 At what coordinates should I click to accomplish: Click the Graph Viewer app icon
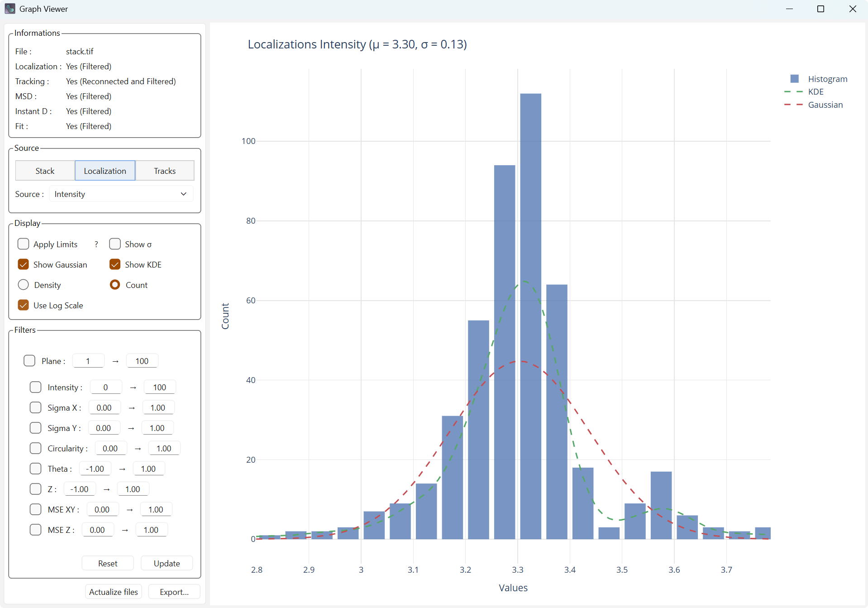(10, 9)
